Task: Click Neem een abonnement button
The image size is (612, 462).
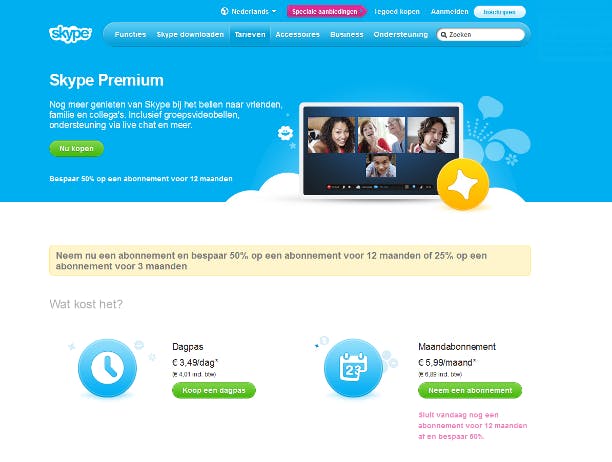Action: click(470, 390)
